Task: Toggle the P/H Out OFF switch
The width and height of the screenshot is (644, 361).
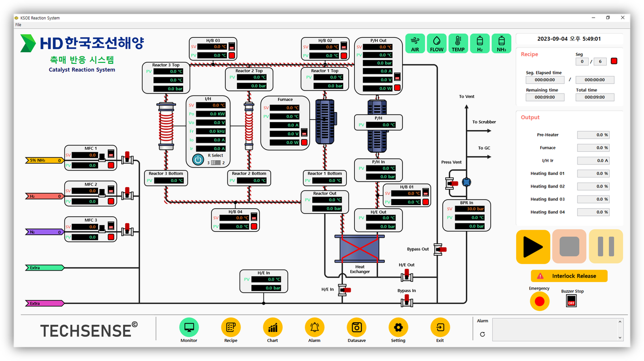Action: click(397, 77)
